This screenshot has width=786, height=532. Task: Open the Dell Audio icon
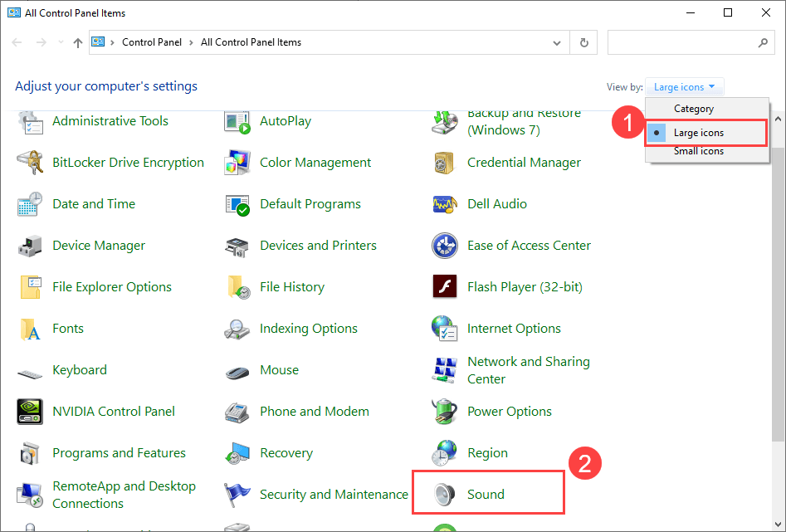coord(445,204)
